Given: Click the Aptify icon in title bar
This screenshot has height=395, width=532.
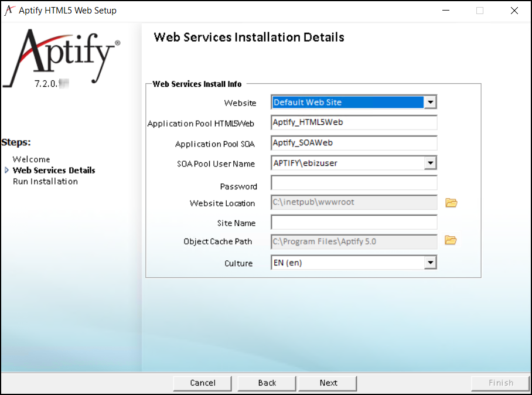Looking at the screenshot, I should pos(9,10).
